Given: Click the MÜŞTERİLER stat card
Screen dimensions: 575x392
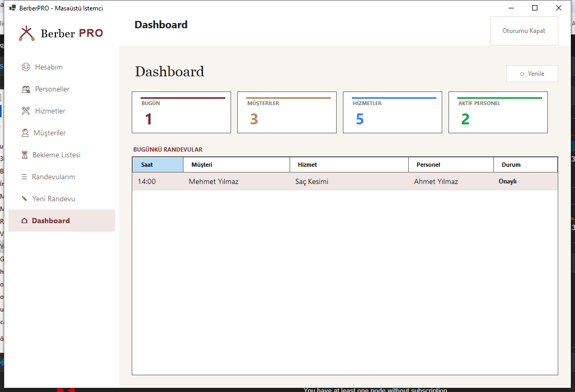Looking at the screenshot, I should pyautogui.click(x=287, y=112).
